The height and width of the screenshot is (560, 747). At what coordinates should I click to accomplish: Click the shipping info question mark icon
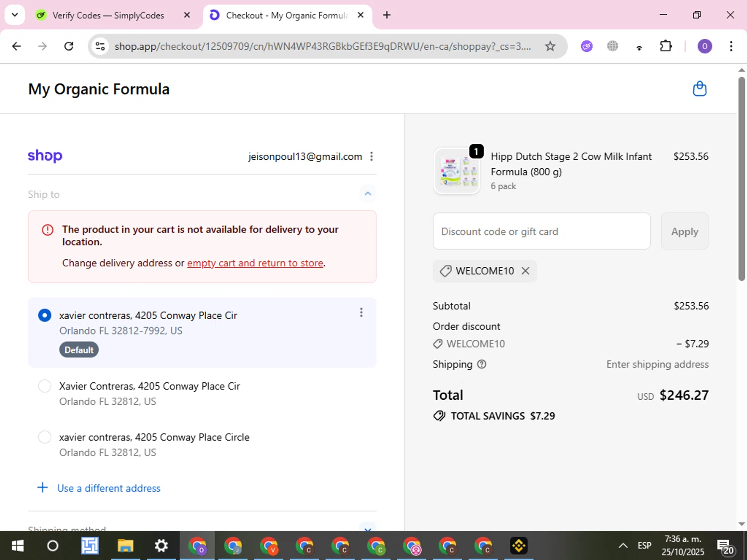(x=482, y=364)
